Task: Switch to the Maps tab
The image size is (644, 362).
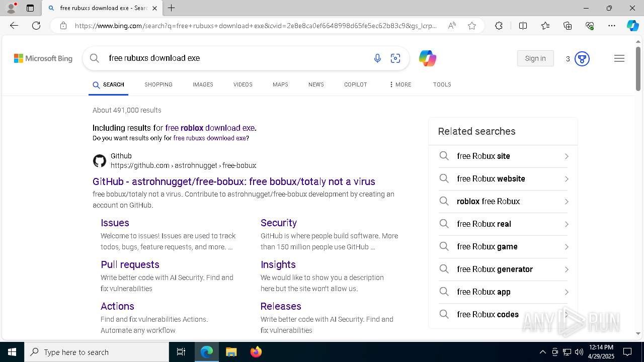Action: click(280, 84)
